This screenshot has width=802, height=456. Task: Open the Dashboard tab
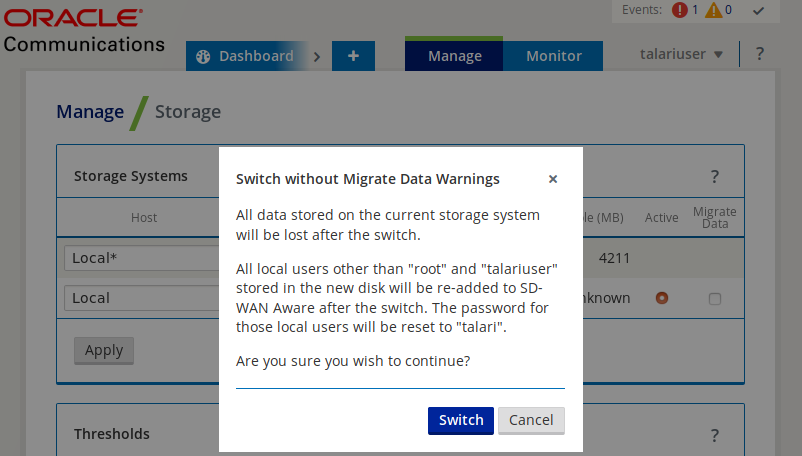247,56
